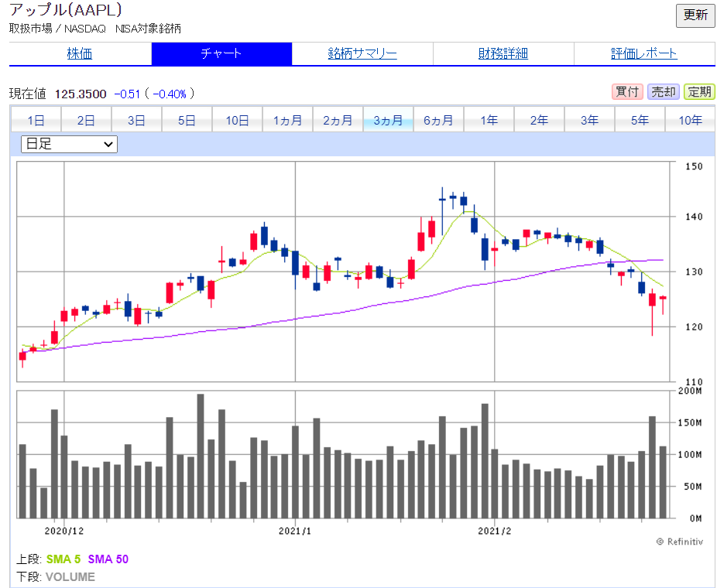Select the 2ヵ月 chart period

click(x=338, y=120)
